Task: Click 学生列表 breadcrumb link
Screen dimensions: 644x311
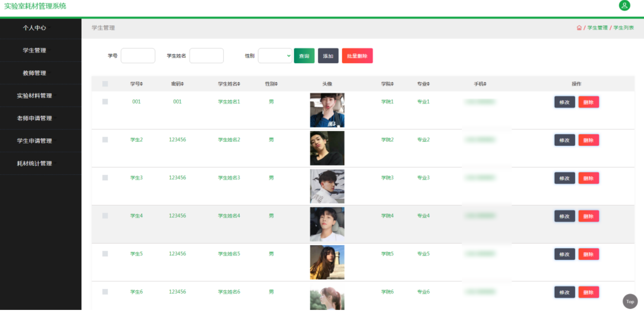Action: (x=623, y=28)
